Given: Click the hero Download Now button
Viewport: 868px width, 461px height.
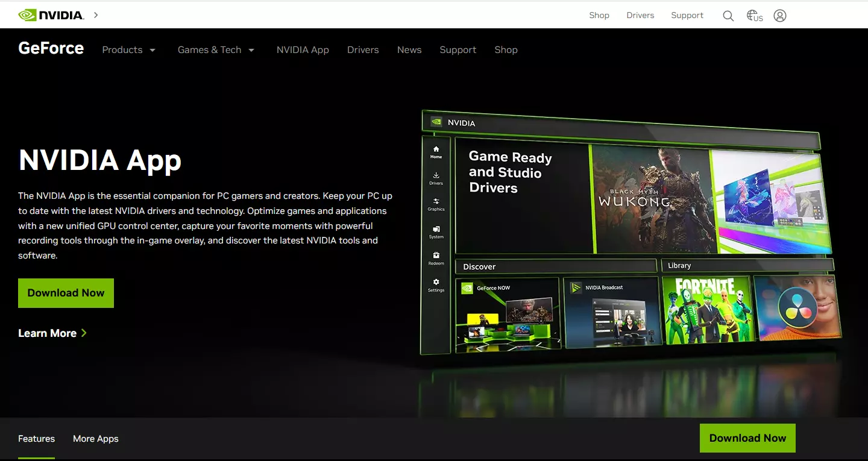Looking at the screenshot, I should (66, 293).
